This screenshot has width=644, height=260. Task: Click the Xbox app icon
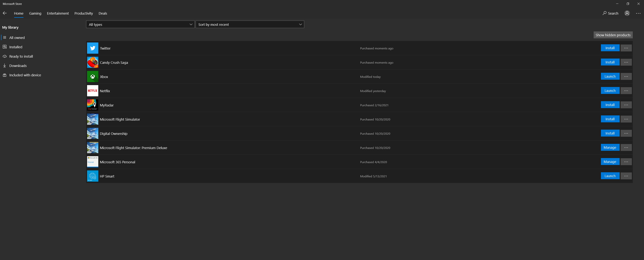(92, 77)
